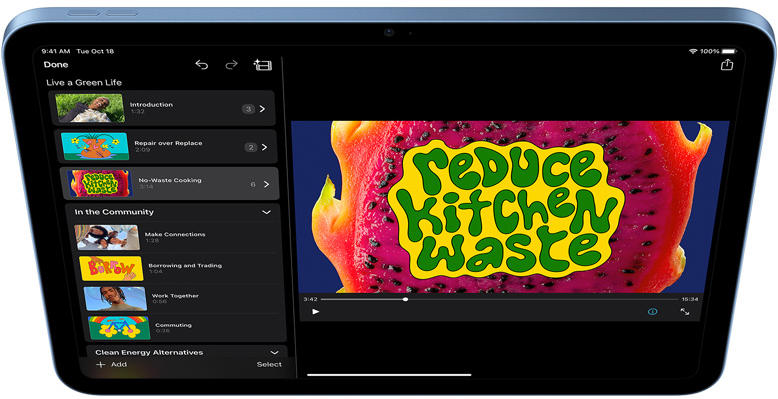This screenshot has height=399, width=778.
Task: Open the info icon under video
Action: tap(652, 312)
